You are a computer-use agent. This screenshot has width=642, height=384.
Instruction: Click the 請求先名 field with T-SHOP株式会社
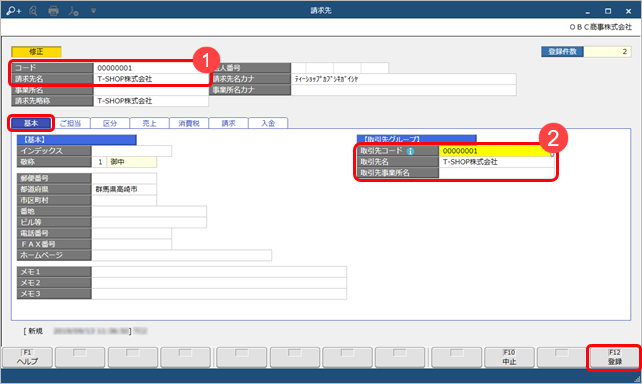tap(151, 79)
